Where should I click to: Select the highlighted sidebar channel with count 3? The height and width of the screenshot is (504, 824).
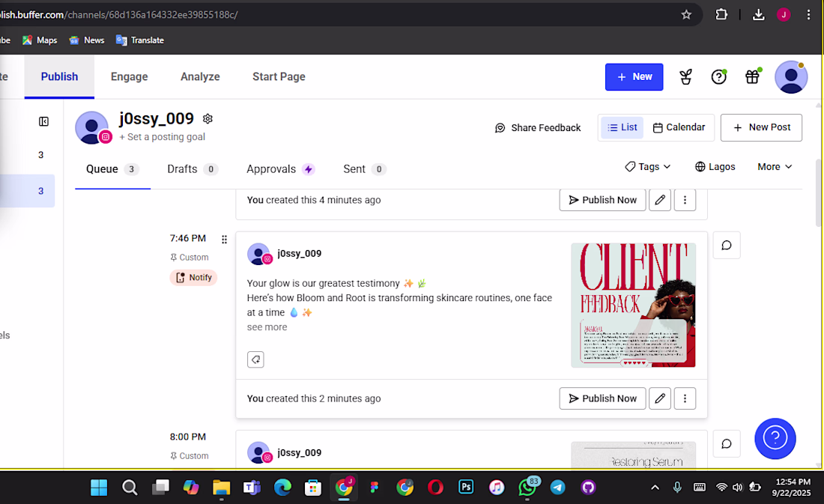coord(27,191)
